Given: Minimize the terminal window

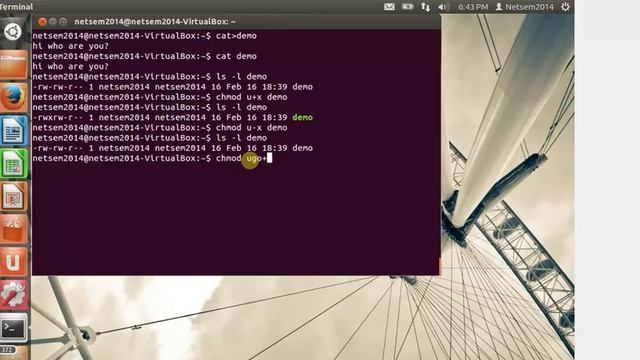Looking at the screenshot, I should tap(53, 21).
